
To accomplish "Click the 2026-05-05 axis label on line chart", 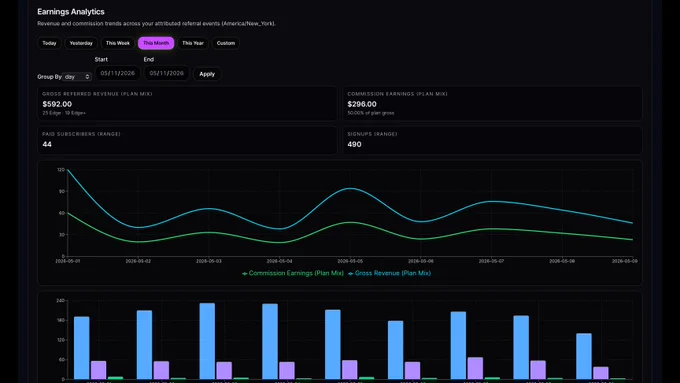I will click(350, 261).
